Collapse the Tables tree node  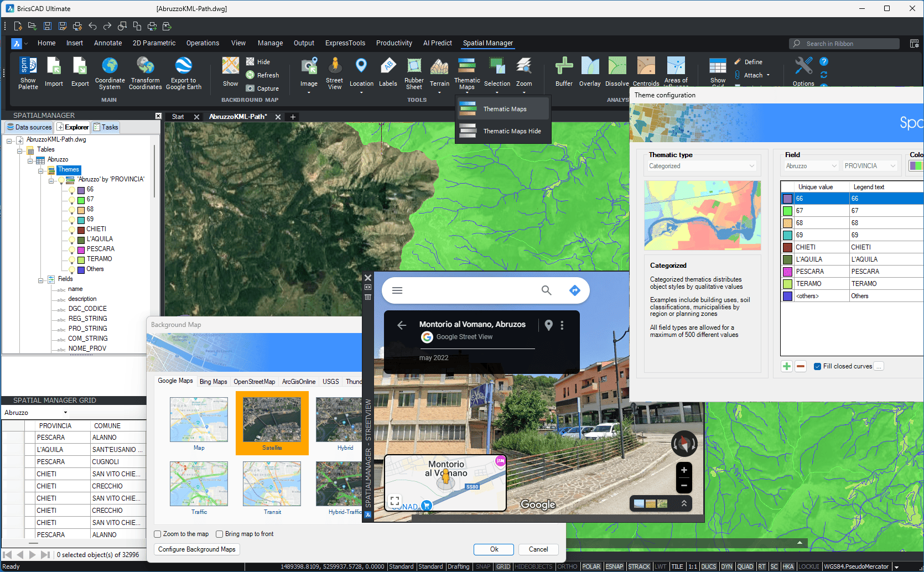point(20,150)
